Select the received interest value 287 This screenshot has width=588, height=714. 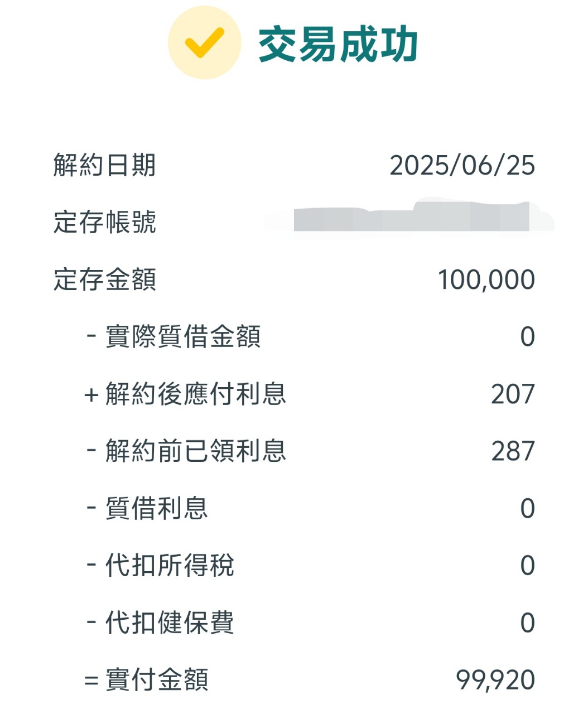513,451
